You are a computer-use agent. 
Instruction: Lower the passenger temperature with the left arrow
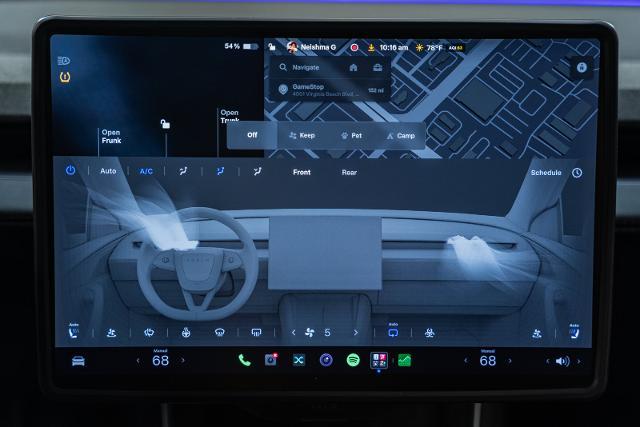(466, 361)
